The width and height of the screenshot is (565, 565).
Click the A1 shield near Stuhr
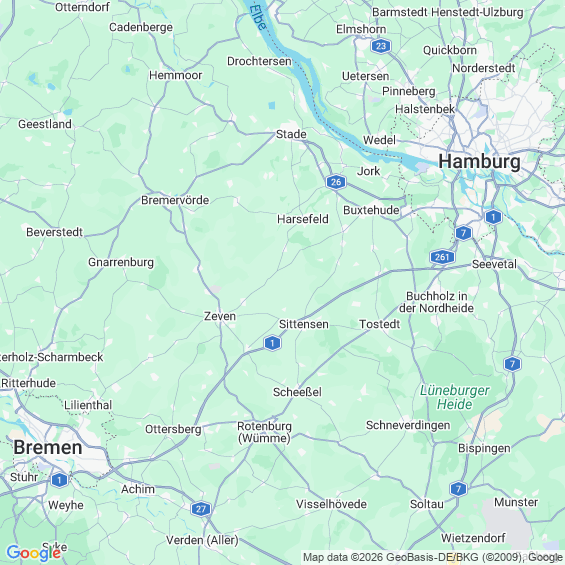[59, 480]
